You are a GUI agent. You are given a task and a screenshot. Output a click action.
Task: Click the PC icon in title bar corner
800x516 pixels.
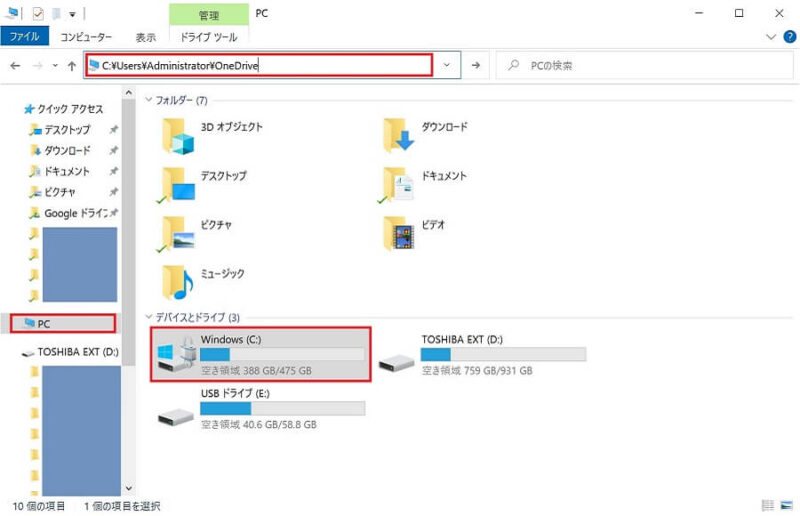coord(12,13)
